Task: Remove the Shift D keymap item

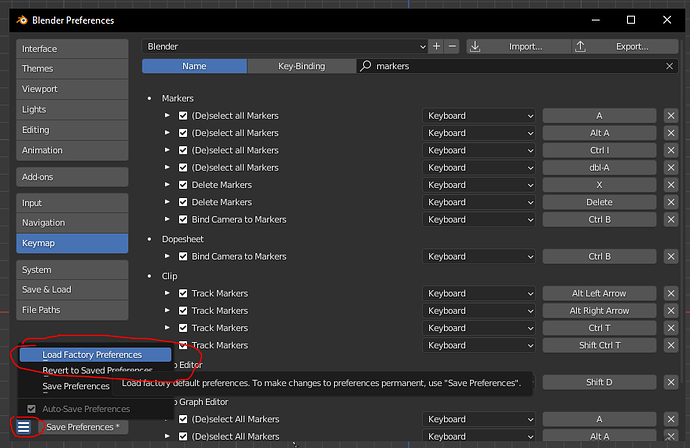Action: pyautogui.click(x=671, y=382)
